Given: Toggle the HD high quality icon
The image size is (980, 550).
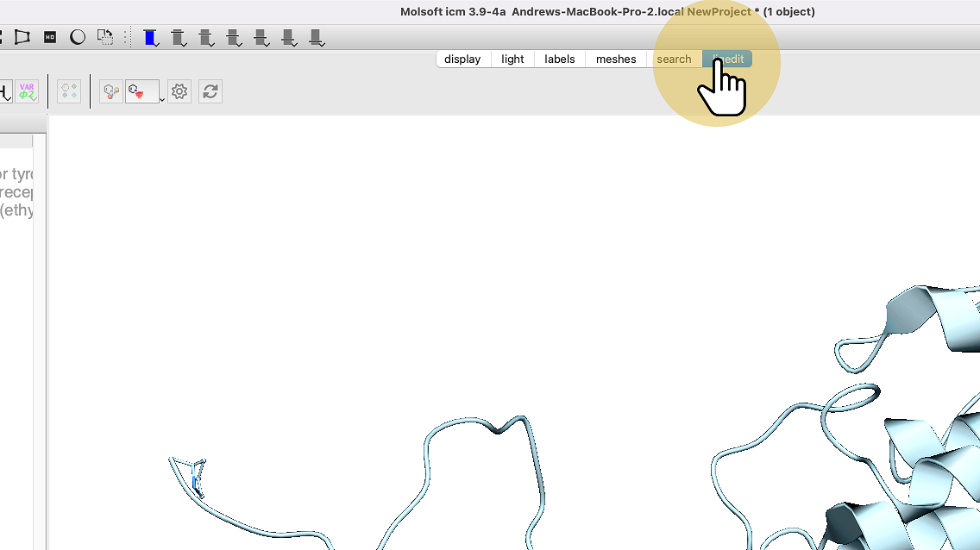Looking at the screenshot, I should 50,37.
